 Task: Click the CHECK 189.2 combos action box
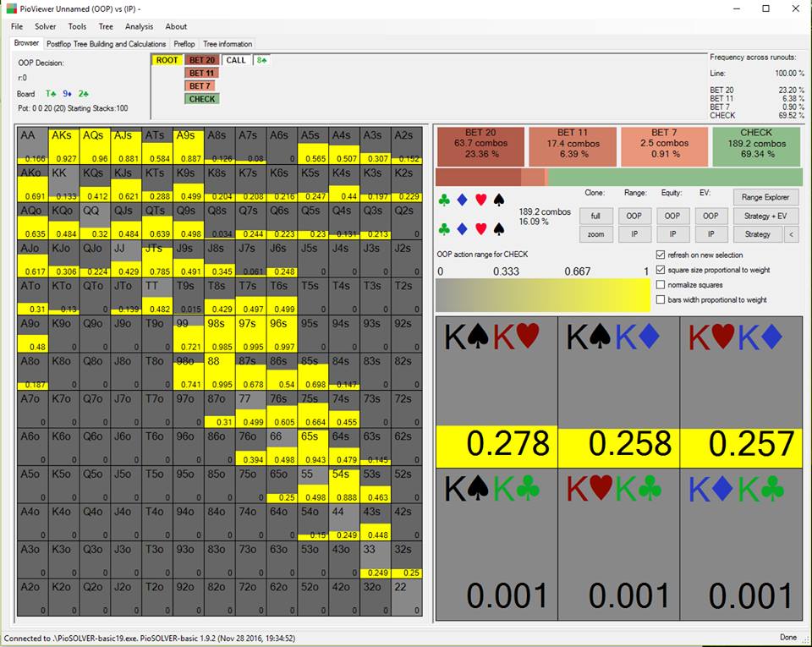point(756,146)
